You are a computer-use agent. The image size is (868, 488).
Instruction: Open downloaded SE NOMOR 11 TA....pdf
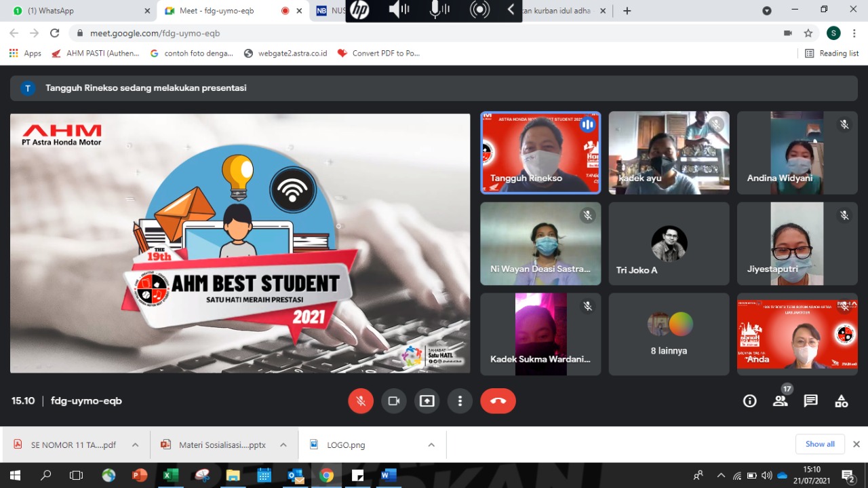[x=65, y=445]
